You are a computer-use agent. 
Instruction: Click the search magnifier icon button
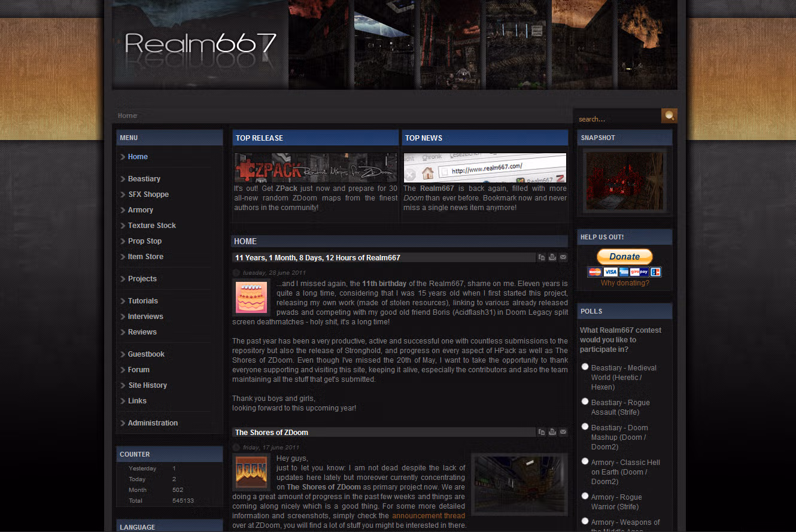coord(669,115)
